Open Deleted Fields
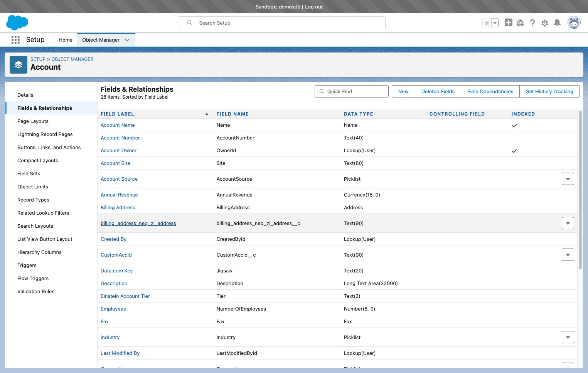Screen dimensions: 588x373 (438, 91)
